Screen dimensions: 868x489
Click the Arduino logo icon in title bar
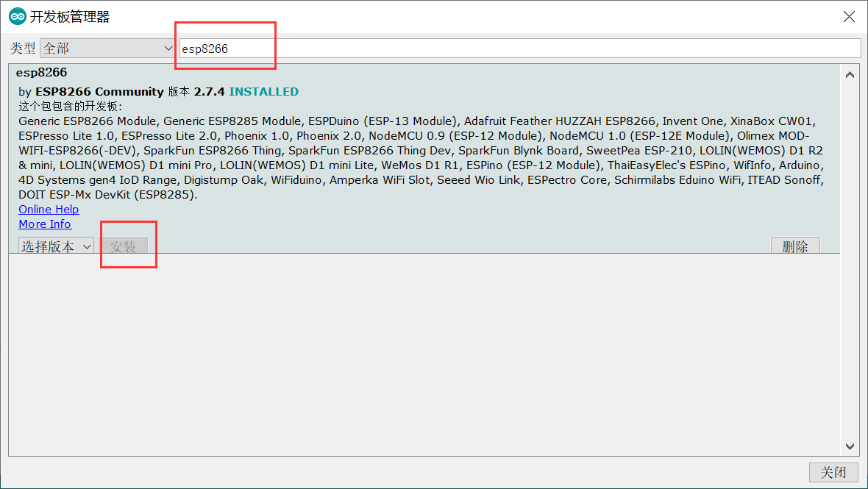click(17, 17)
